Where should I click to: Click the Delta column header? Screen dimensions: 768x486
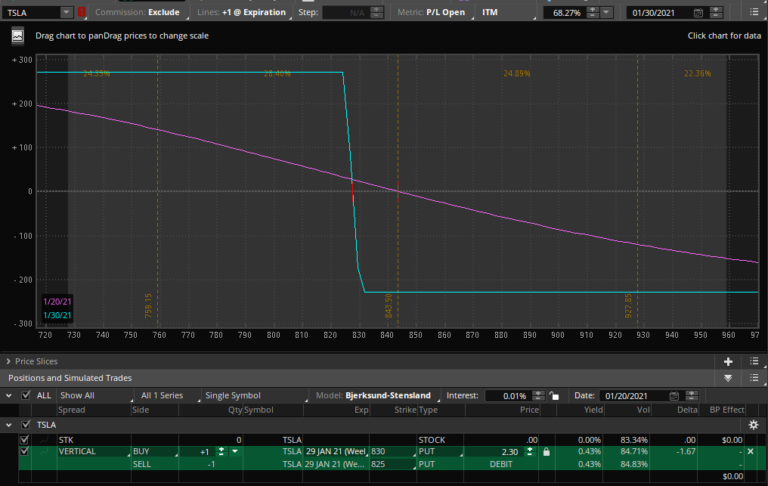click(x=687, y=410)
